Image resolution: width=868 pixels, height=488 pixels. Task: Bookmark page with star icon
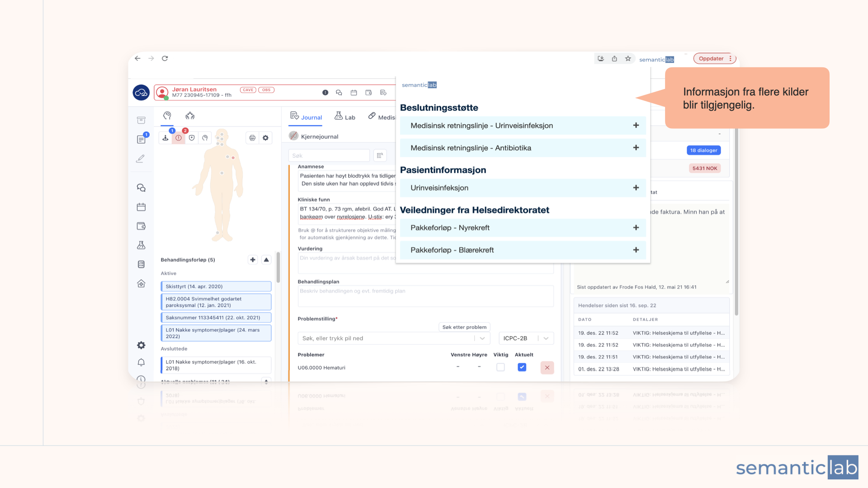click(628, 59)
